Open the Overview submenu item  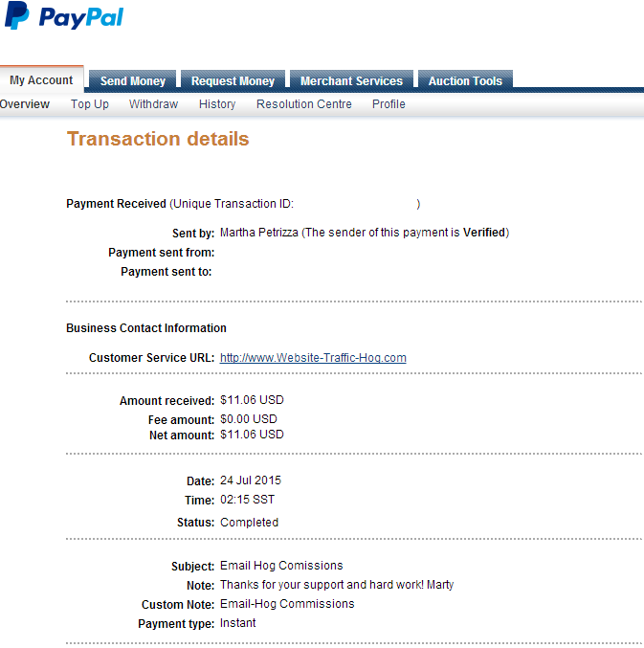(x=25, y=104)
